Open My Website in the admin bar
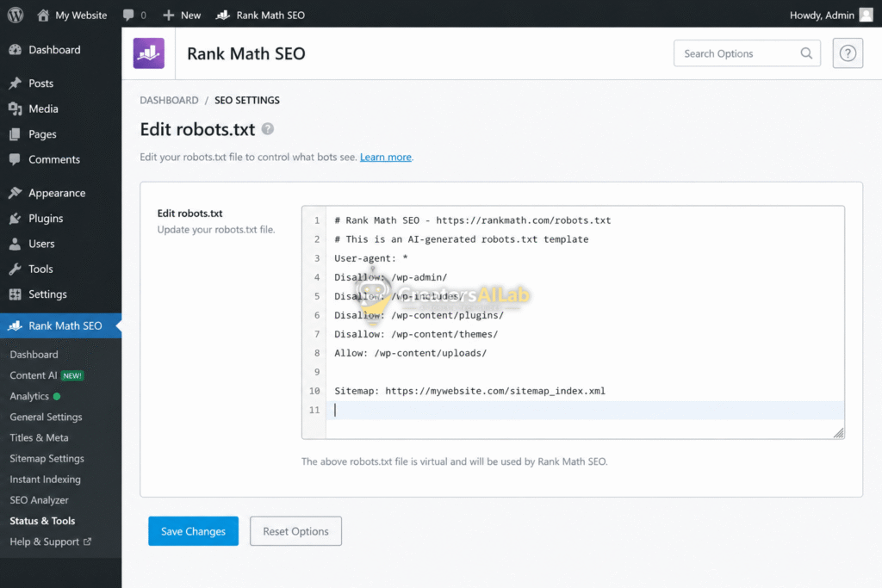 (81, 15)
